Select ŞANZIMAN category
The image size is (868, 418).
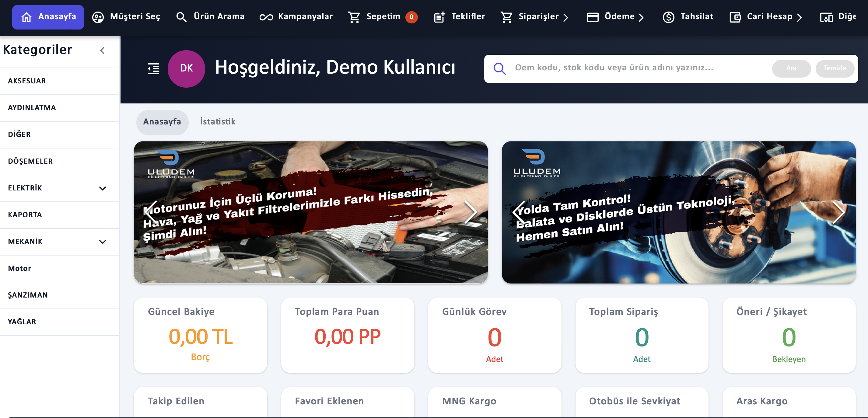click(60, 295)
